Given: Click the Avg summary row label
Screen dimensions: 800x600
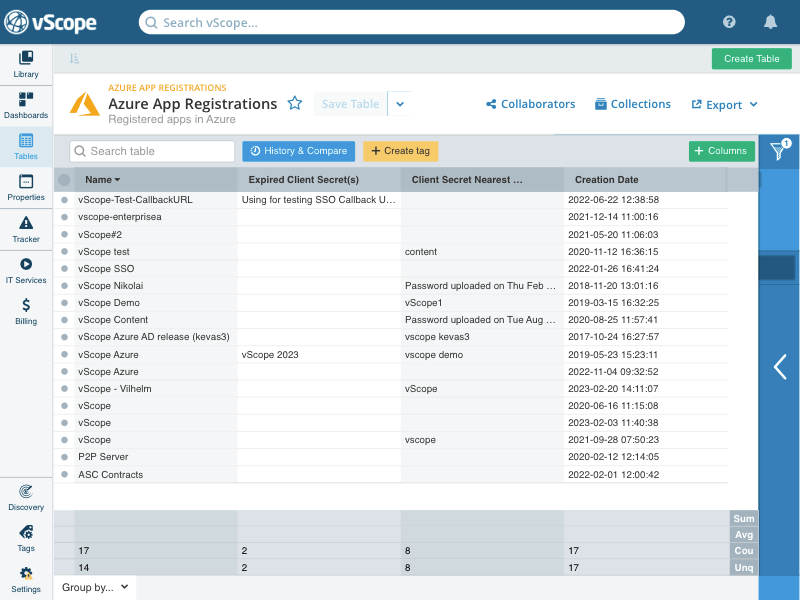Looking at the screenshot, I should click(744, 535).
